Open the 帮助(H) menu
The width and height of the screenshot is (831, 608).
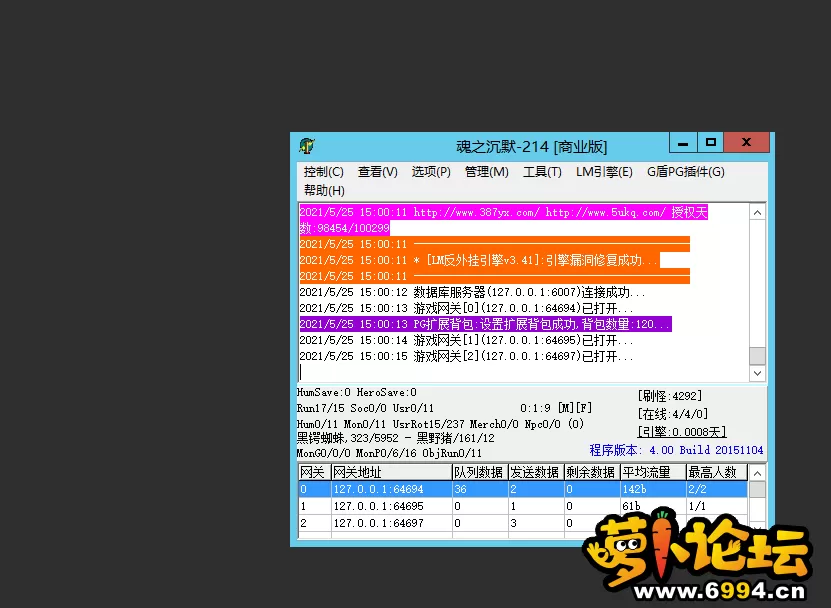click(x=324, y=190)
